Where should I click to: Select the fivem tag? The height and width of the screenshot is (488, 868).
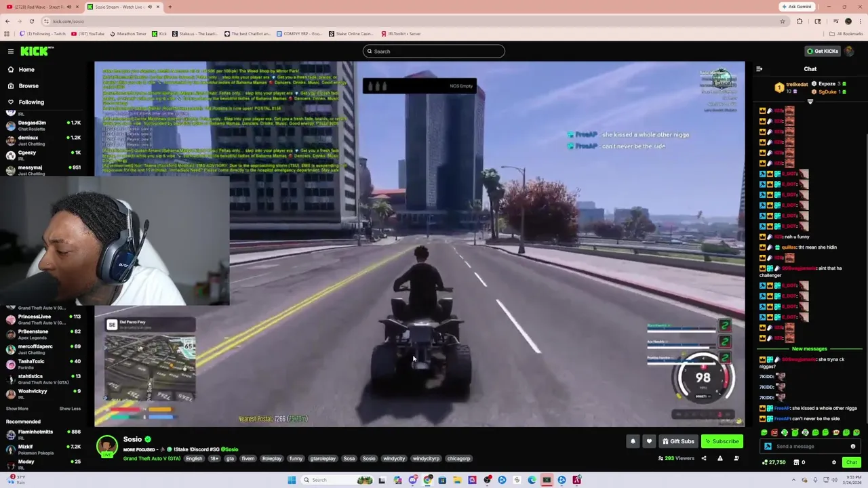tap(248, 459)
